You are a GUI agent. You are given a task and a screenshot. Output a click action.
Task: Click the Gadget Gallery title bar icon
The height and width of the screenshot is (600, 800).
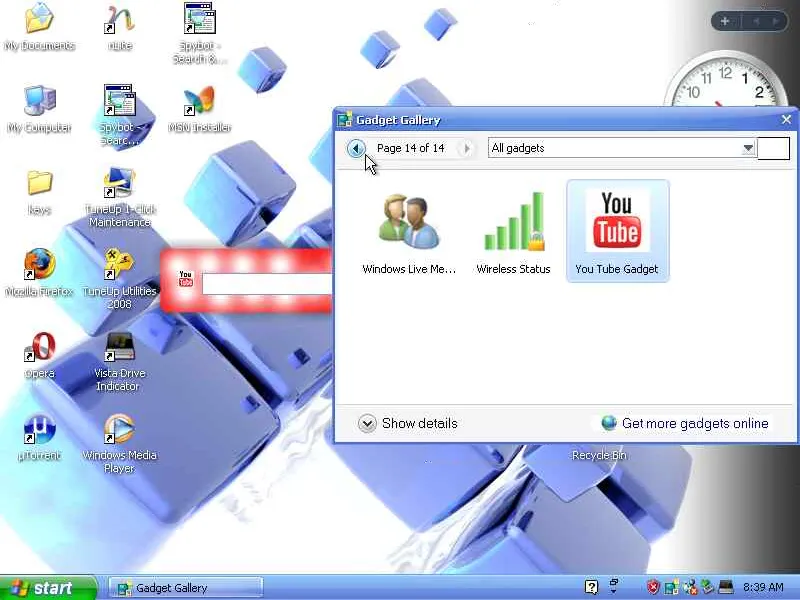(344, 119)
